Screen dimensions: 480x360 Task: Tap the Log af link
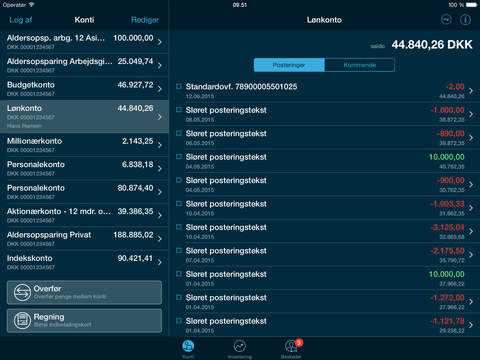[21, 20]
